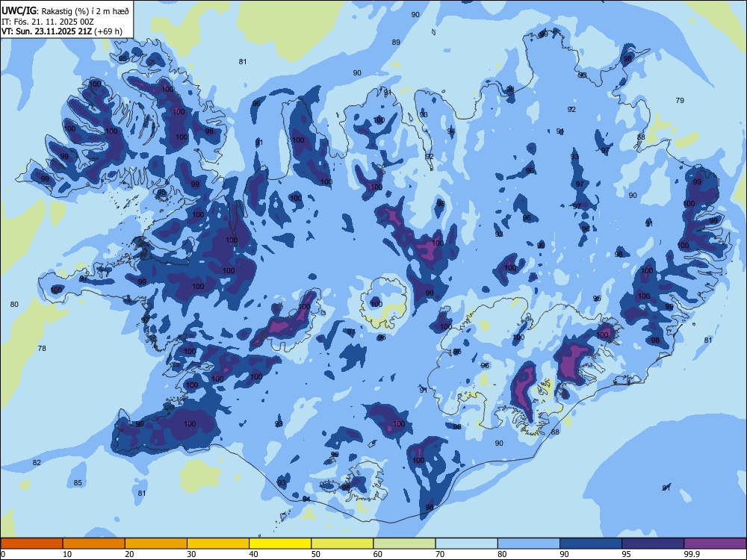The height and width of the screenshot is (560, 747).
Task: Pick the purple legend swatch above 99.9
Action: point(715,544)
